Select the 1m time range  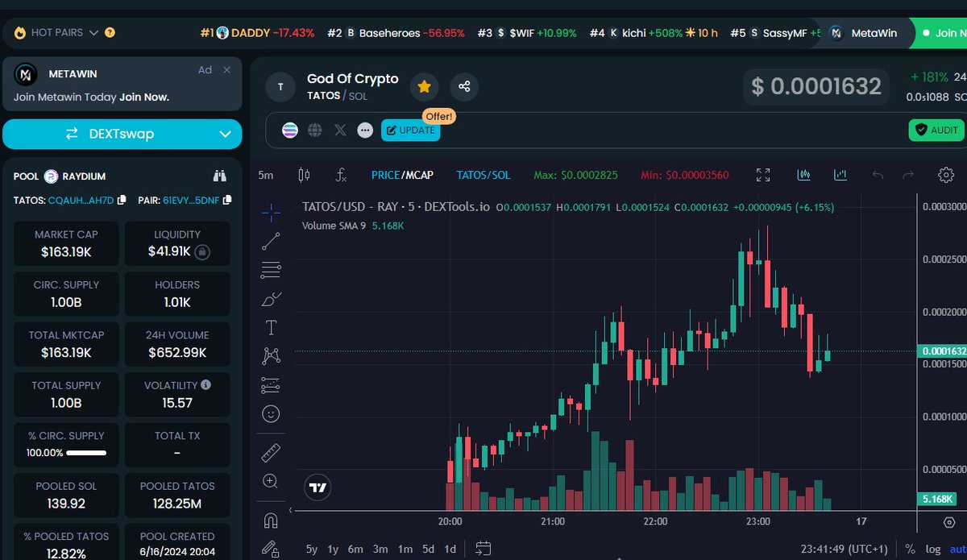[405, 549]
